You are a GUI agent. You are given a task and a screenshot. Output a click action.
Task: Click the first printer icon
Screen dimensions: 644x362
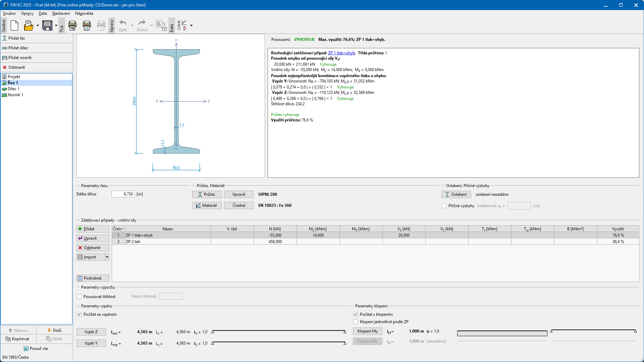[72, 25]
